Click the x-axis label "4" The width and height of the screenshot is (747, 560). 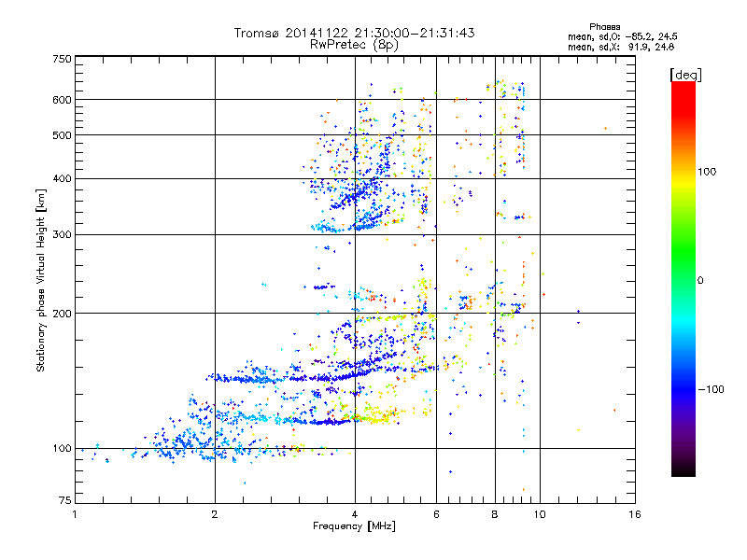[x=355, y=514]
